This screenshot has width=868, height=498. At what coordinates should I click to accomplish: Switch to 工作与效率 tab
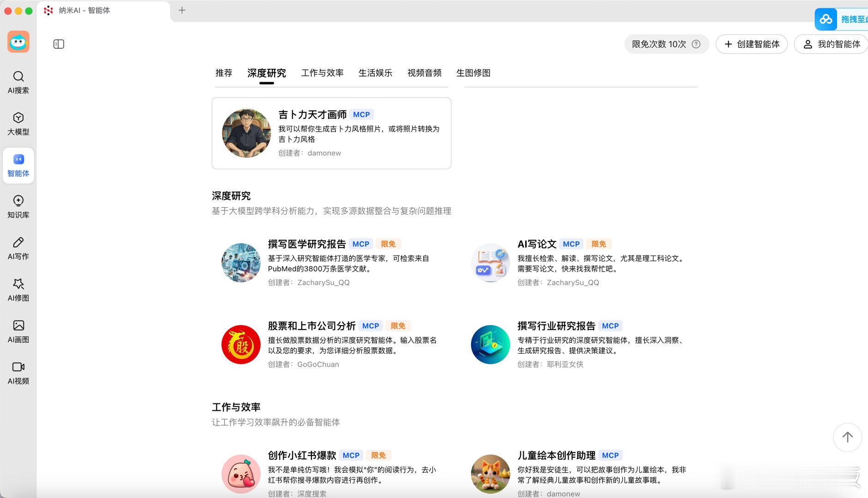(x=323, y=73)
